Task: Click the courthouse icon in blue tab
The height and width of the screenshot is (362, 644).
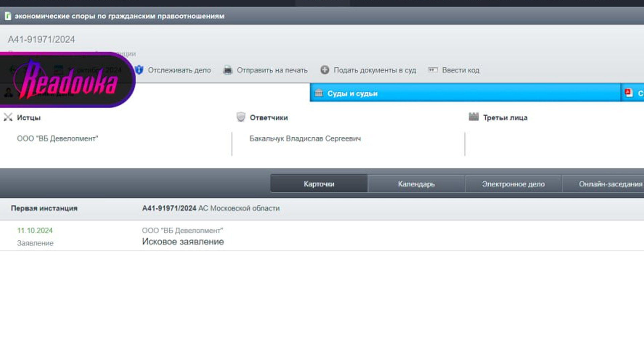Action: [319, 93]
